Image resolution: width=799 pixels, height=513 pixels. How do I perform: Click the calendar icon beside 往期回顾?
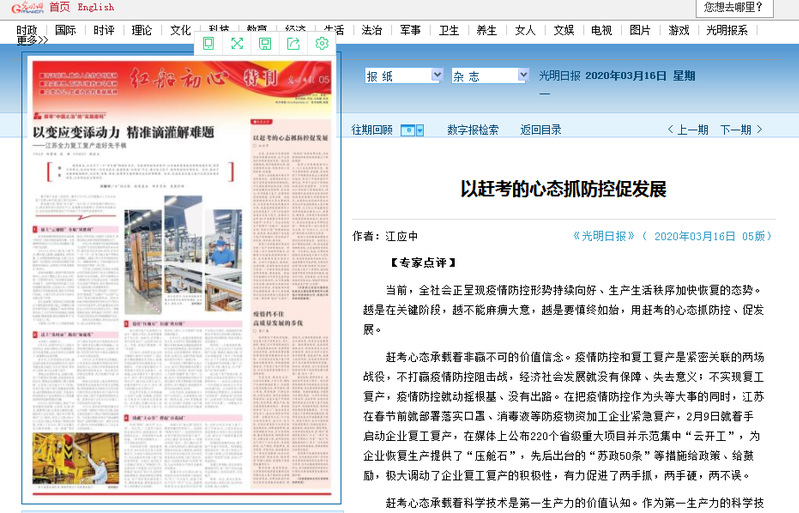pyautogui.click(x=408, y=130)
